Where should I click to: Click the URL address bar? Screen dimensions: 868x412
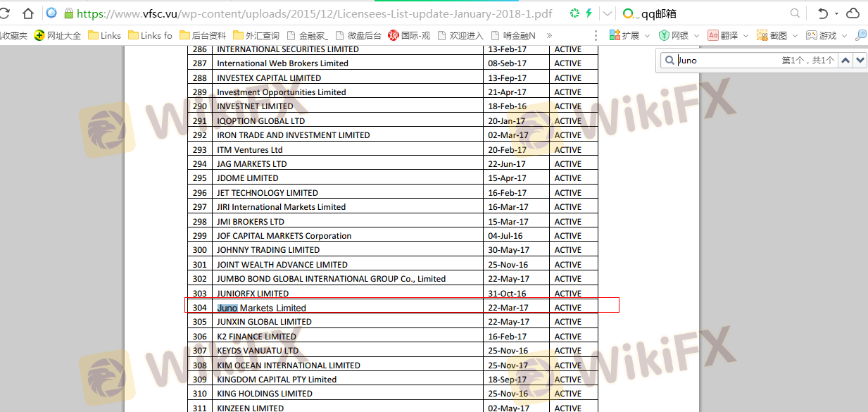pyautogui.click(x=317, y=13)
